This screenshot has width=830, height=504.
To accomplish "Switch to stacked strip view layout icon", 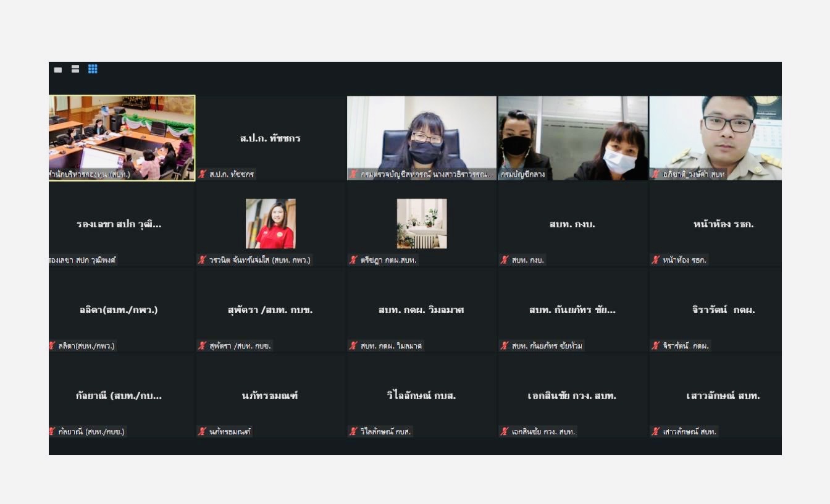I will 75,69.
